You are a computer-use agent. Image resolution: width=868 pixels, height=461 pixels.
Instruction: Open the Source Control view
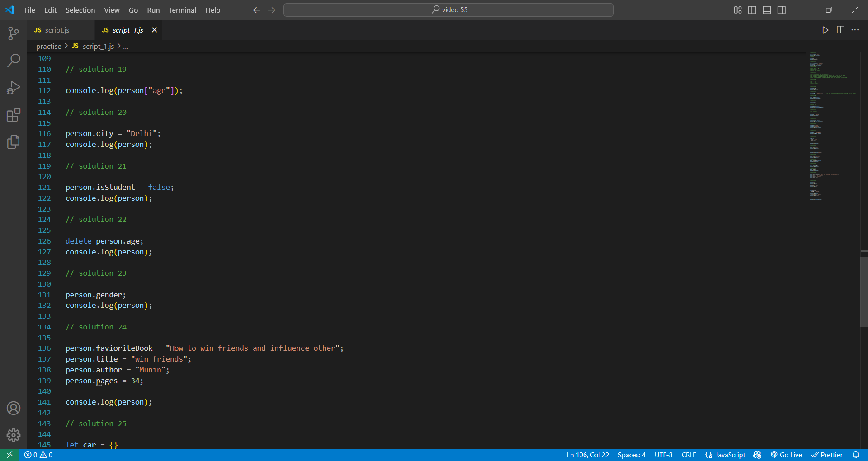click(x=14, y=33)
